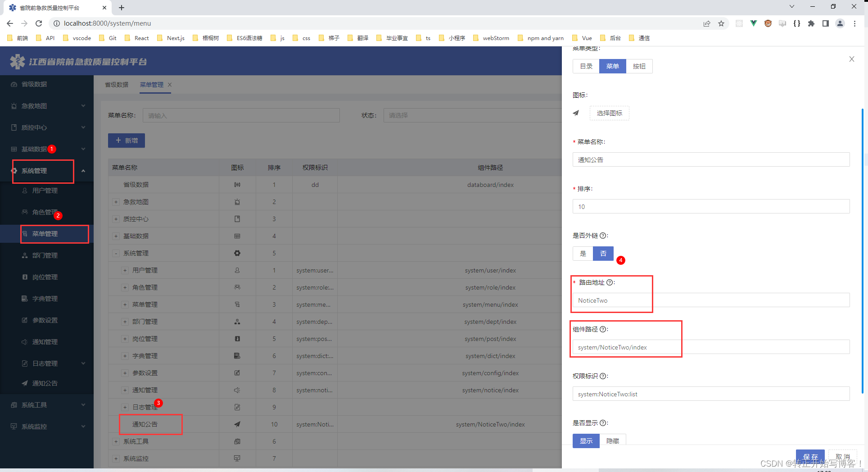Close the menu edit drawer with X

(851, 59)
